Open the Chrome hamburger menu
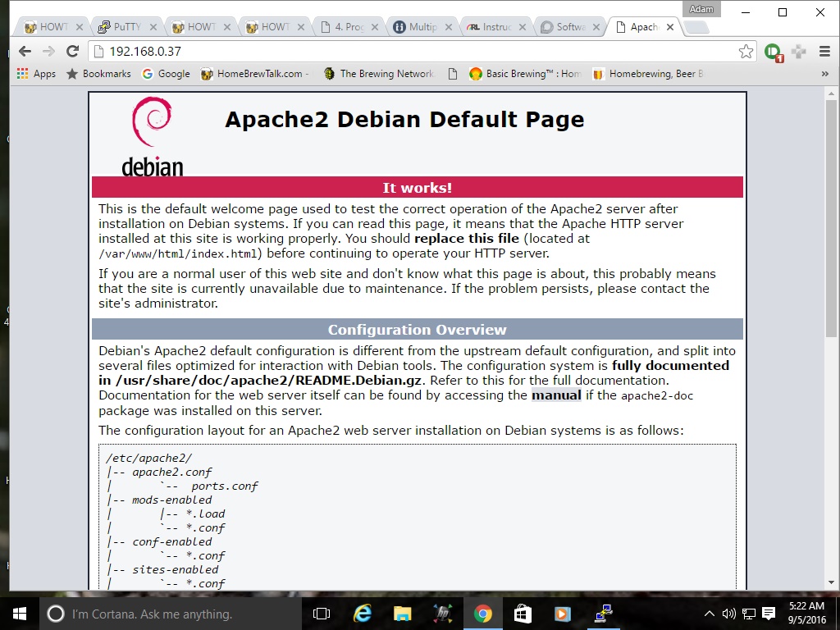The image size is (840, 630). pos(824,52)
